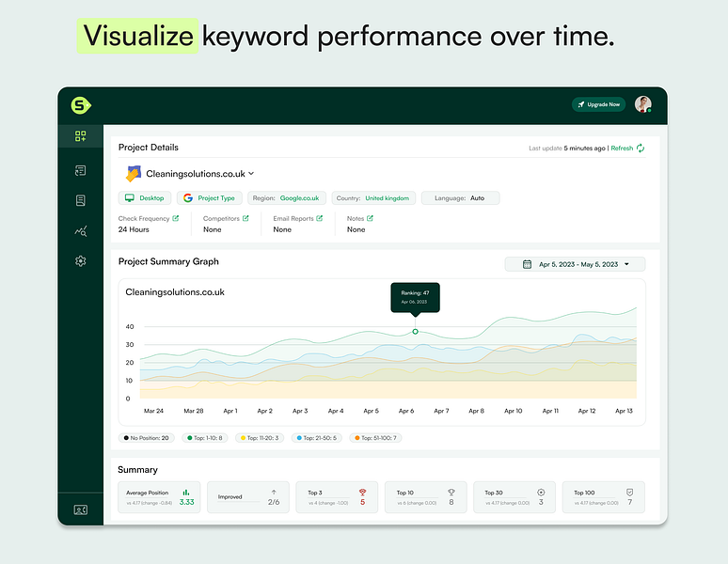Click the Top 3 red trophy icon

[x=363, y=493]
